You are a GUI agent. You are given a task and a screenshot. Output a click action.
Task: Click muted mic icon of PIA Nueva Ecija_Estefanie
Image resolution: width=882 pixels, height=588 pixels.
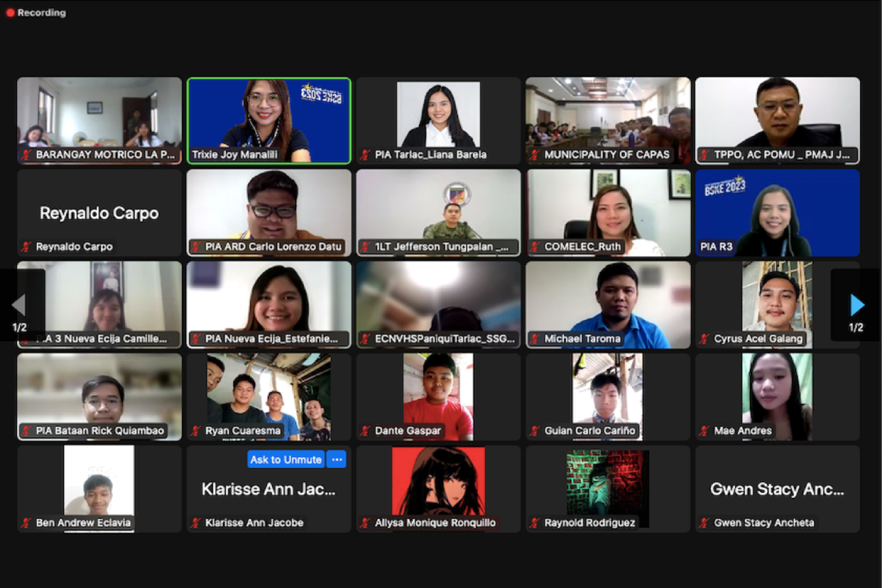pos(196,339)
